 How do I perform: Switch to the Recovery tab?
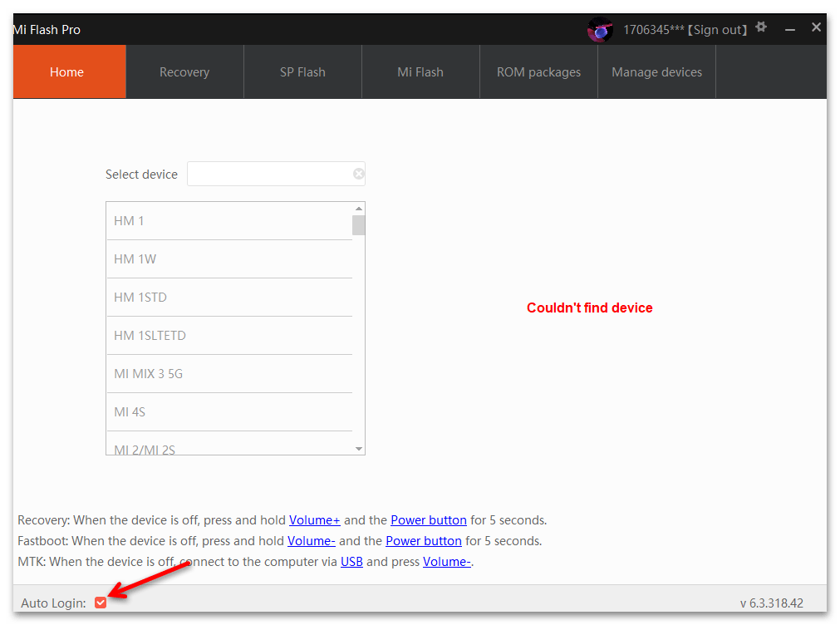184,71
